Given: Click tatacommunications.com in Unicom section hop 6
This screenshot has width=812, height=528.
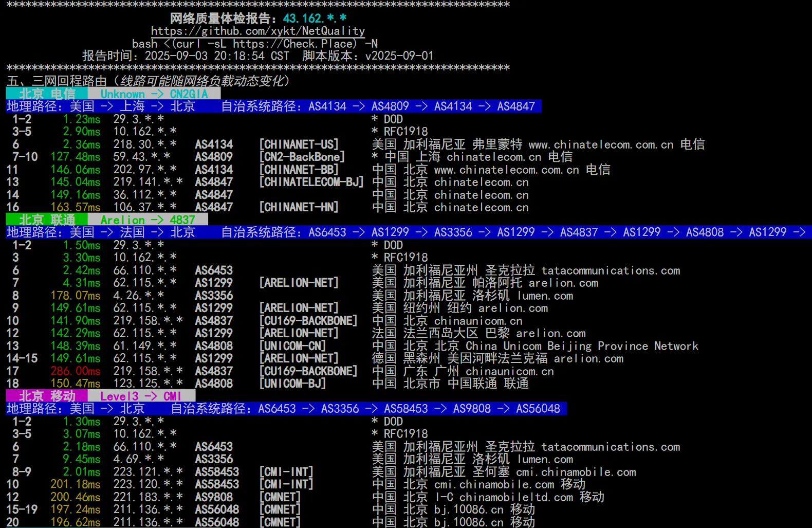Looking at the screenshot, I should pos(611,270).
